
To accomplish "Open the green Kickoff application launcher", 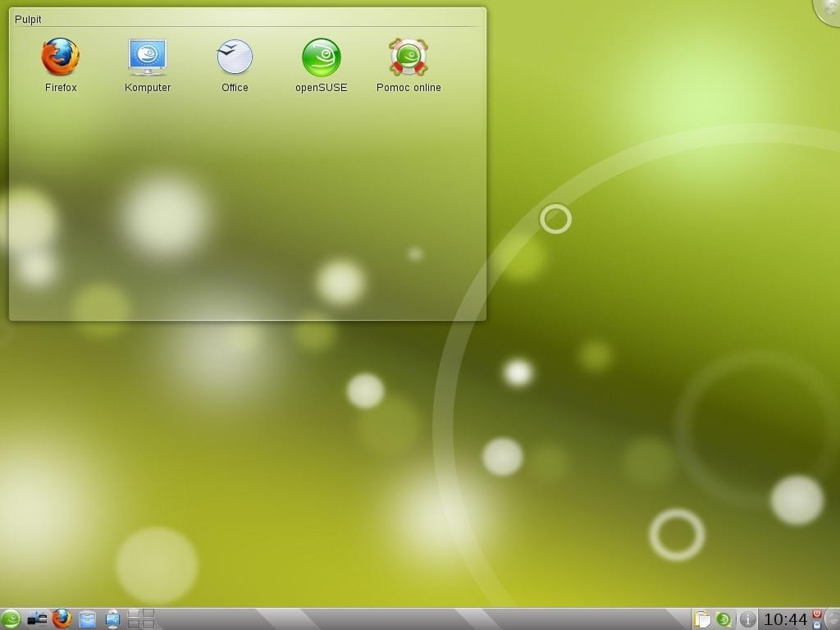I will tap(11, 619).
